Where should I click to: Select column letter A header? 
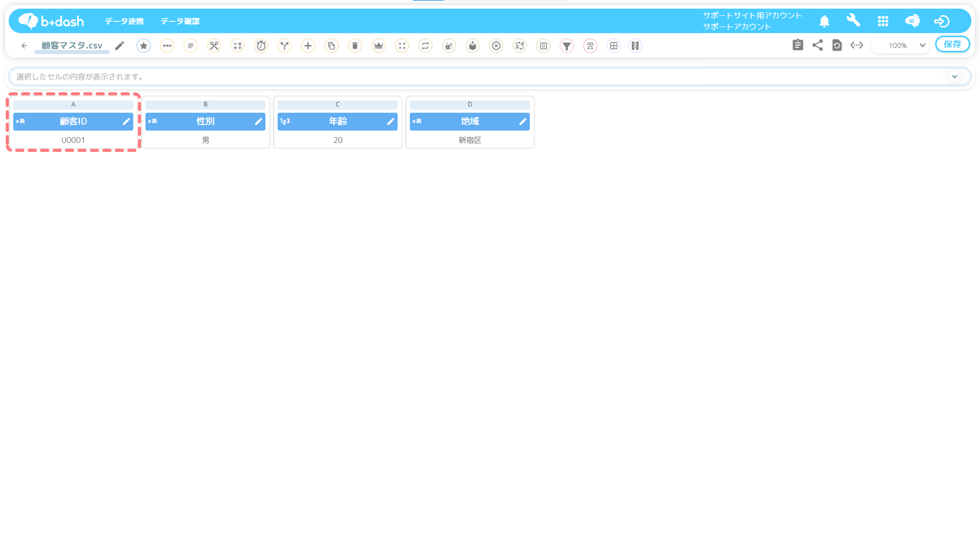tap(73, 105)
